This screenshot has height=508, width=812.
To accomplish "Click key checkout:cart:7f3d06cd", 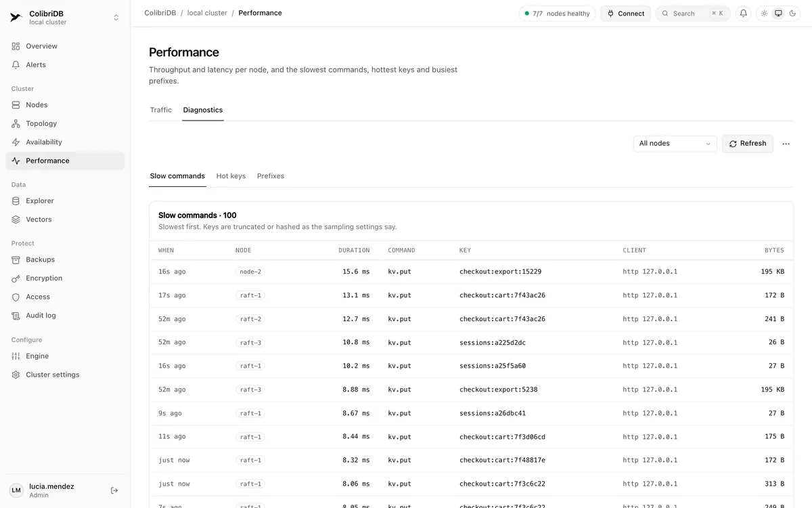I will pos(502,437).
